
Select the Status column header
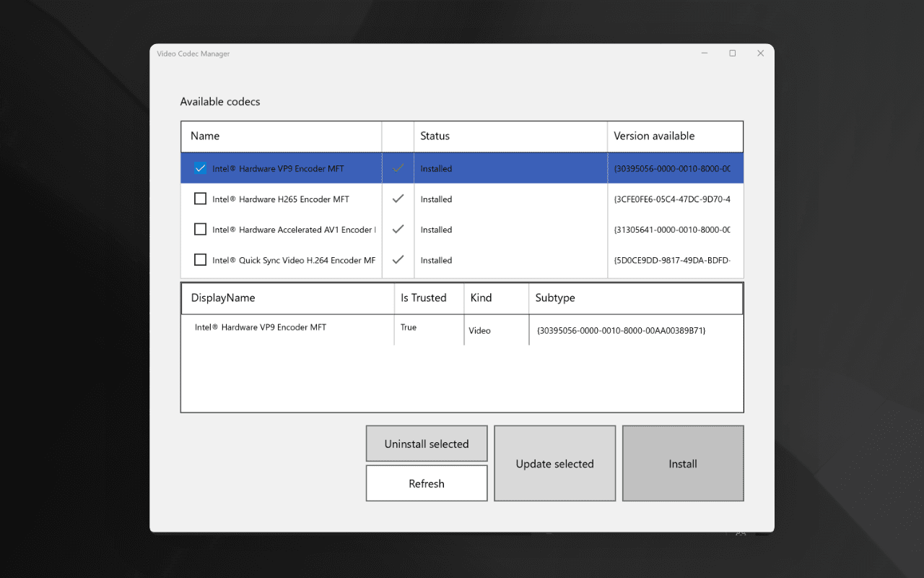pos(436,136)
